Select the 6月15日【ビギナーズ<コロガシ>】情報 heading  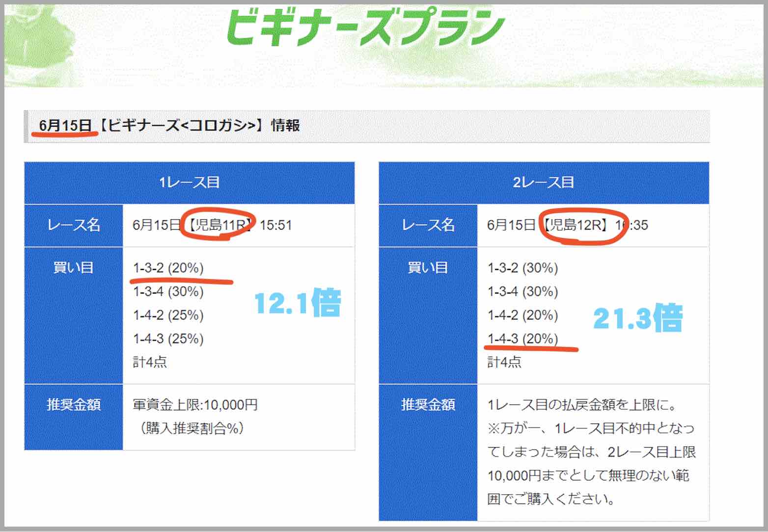coord(169,126)
